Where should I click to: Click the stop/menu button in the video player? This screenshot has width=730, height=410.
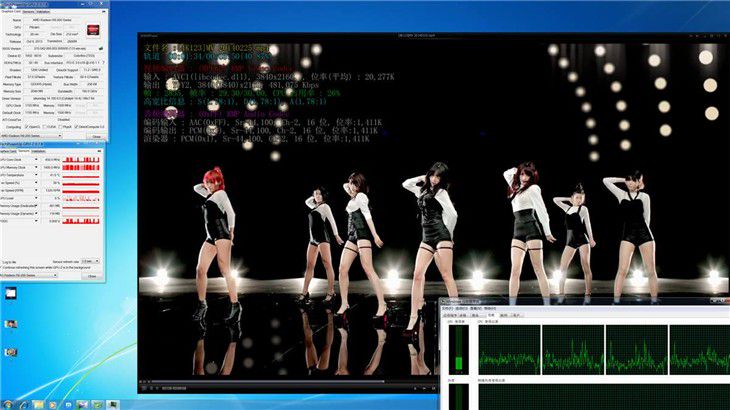click(x=144, y=388)
